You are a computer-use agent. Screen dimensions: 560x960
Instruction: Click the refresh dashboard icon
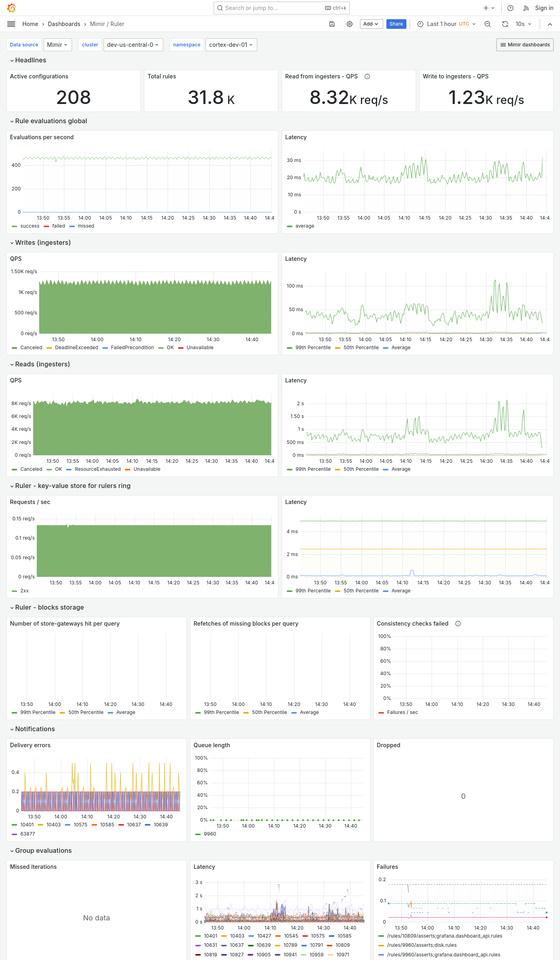505,24
